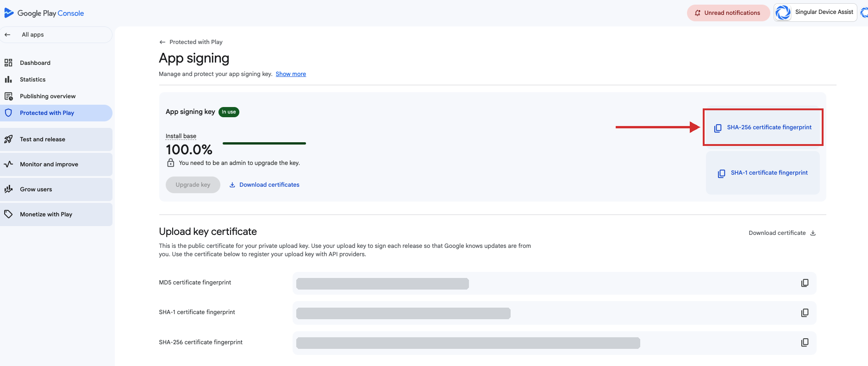Image resolution: width=868 pixels, height=366 pixels.
Task: Open the Show more link
Action: click(x=291, y=74)
